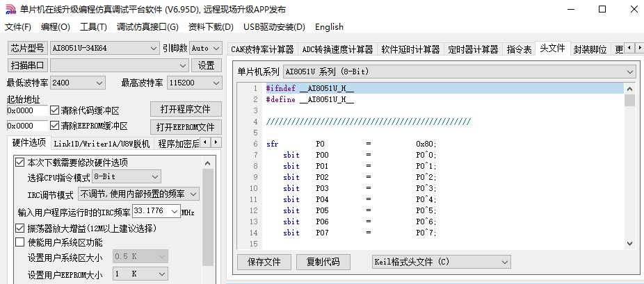Toggle 振荡器放大增益 checkbox

tap(19, 228)
